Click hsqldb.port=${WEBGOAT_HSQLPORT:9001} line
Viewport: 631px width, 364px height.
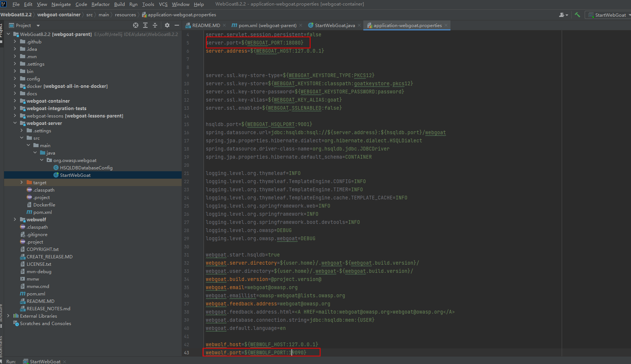coord(259,124)
